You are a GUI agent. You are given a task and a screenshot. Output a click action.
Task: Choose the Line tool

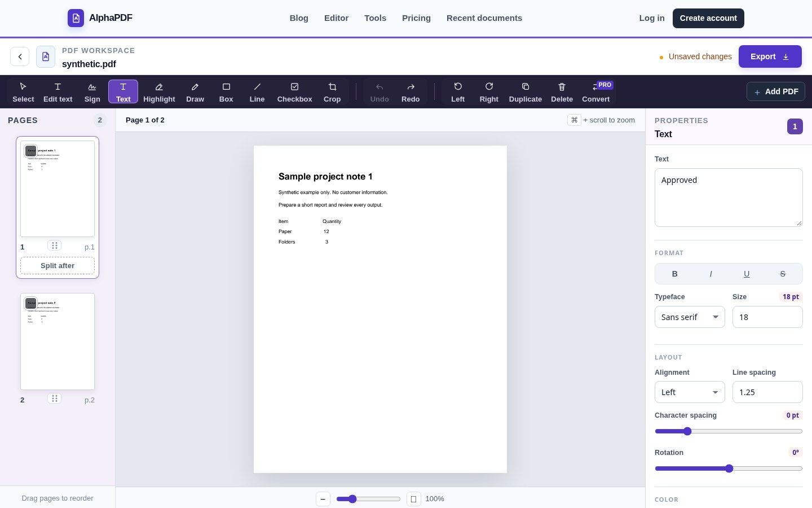(x=257, y=91)
